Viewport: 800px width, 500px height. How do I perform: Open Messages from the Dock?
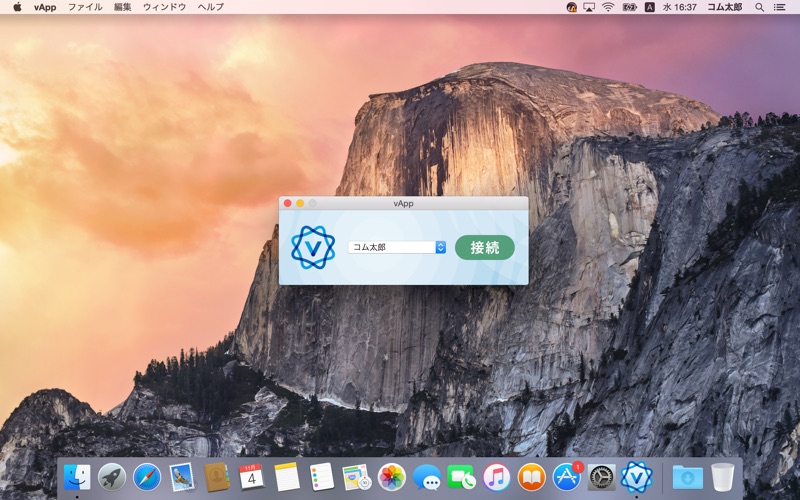coord(427,478)
